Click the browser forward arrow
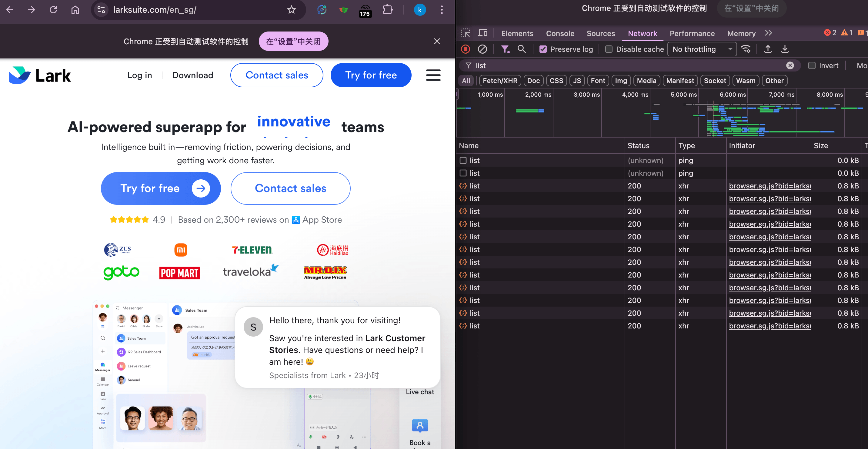The image size is (868, 449). (31, 10)
